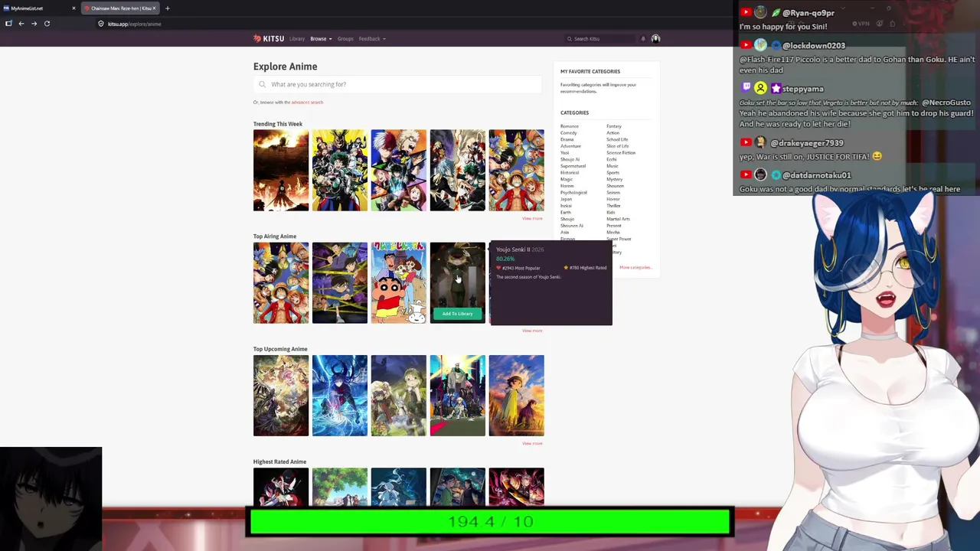980x551 pixels.
Task: Click View more under Trending This Week
Action: (532, 219)
